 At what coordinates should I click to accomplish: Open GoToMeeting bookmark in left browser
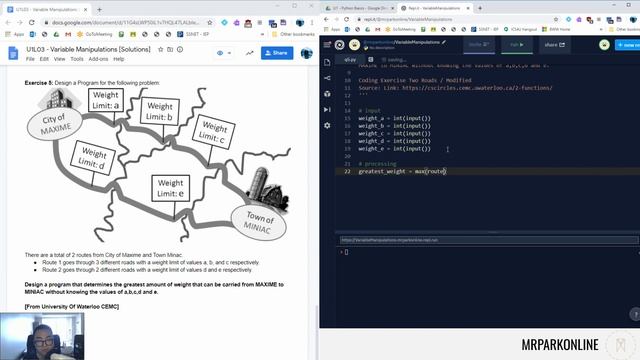pos(95,34)
